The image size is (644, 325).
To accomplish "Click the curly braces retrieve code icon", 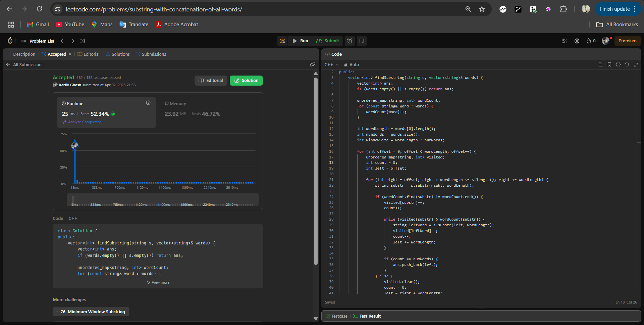I will [x=618, y=64].
